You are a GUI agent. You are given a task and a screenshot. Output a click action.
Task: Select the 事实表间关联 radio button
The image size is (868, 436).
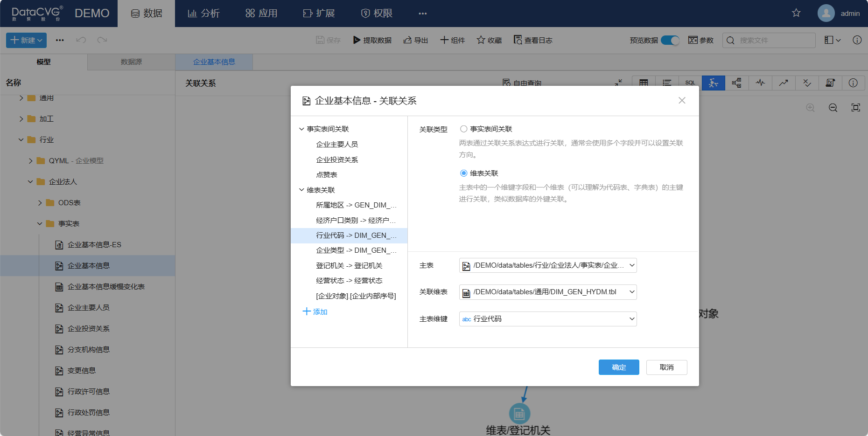[463, 129]
